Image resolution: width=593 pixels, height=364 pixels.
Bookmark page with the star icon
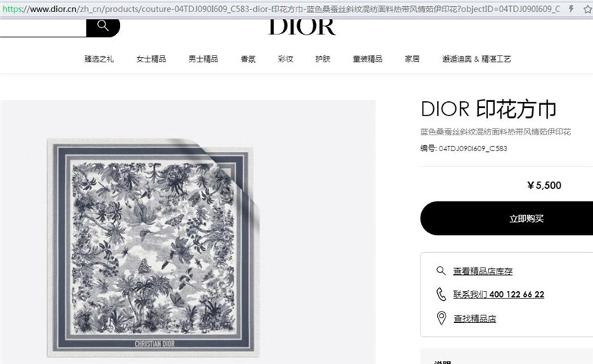[588, 9]
